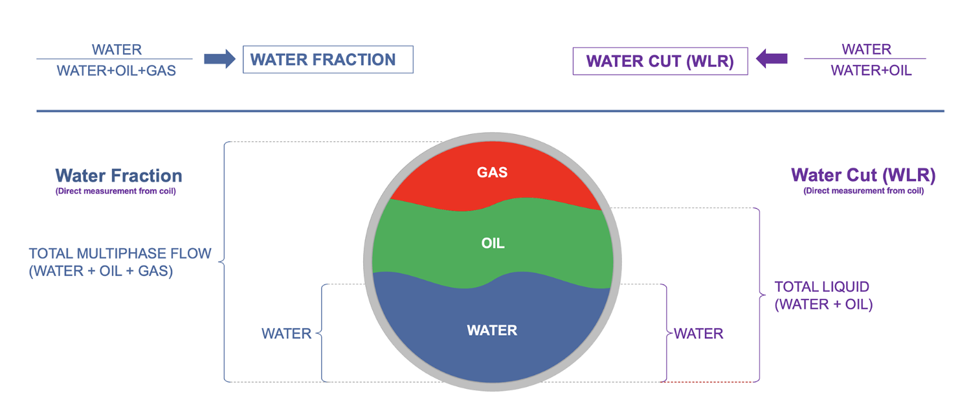980x418 pixels.
Task: Select the WATER FRACTION box
Action: coord(328,60)
